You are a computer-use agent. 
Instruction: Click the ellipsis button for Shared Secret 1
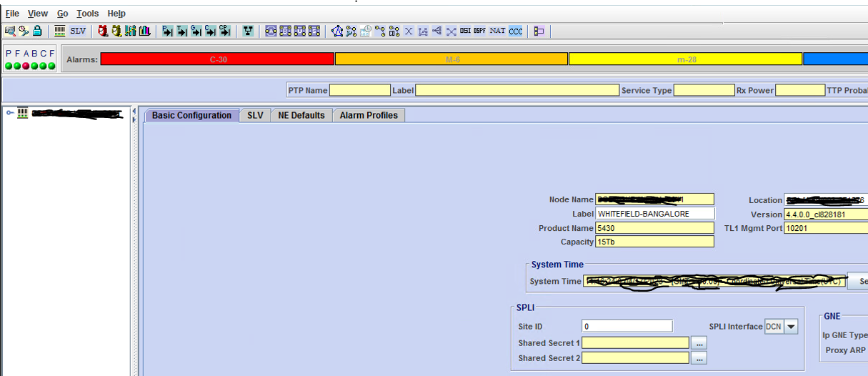[x=699, y=344]
